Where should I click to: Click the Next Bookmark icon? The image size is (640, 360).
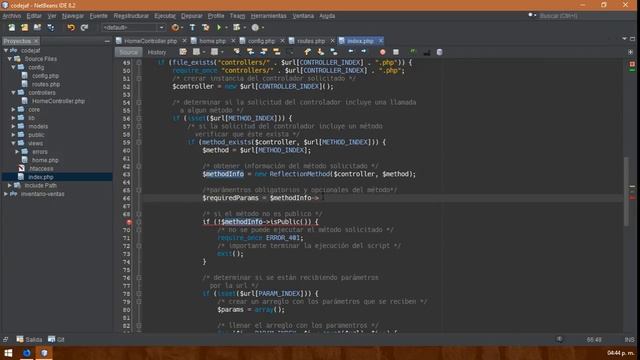(x=320, y=52)
